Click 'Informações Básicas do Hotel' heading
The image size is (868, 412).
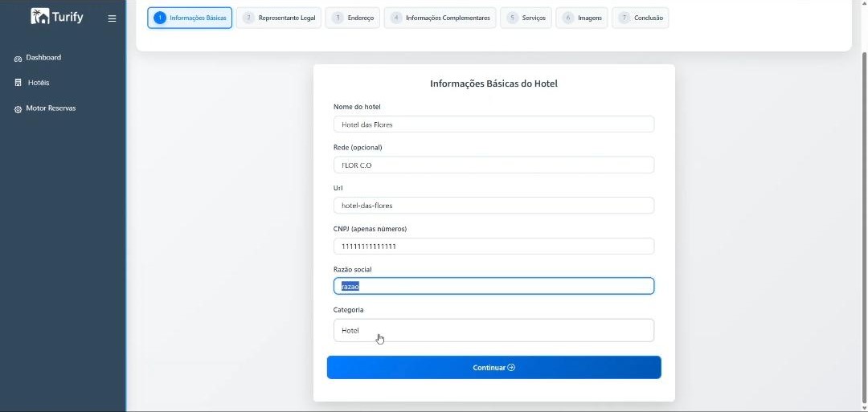493,84
